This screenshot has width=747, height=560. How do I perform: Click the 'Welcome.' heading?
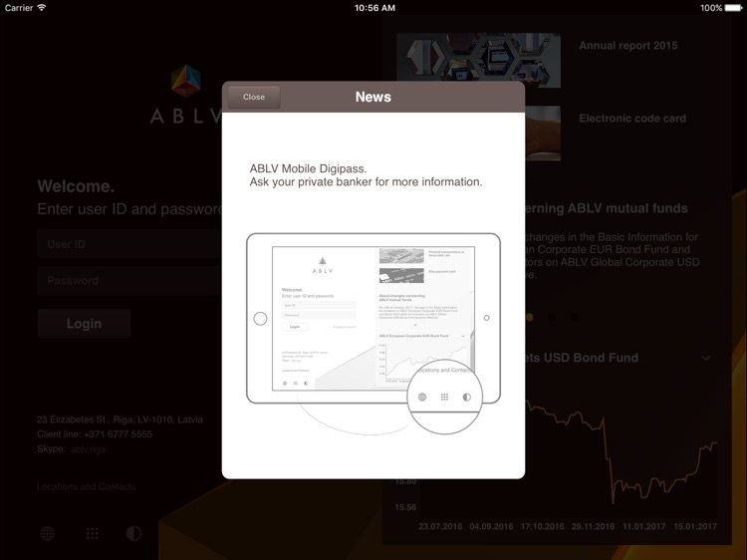76,186
